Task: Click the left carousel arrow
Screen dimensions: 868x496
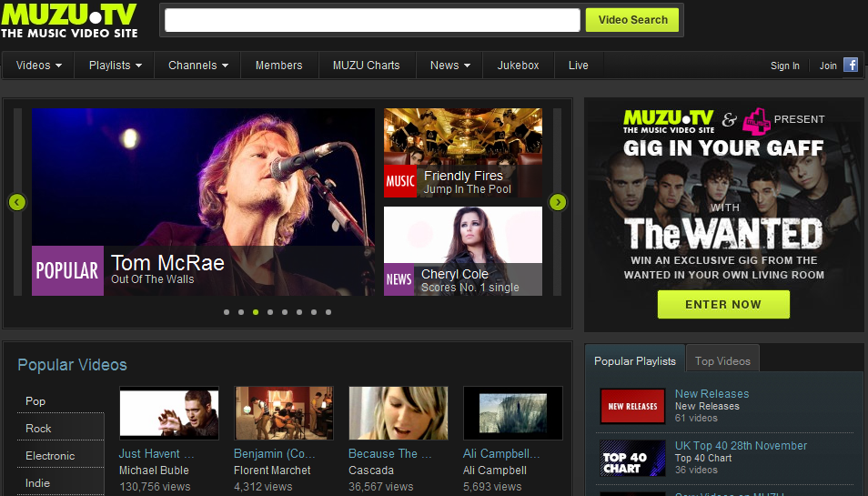Action: click(x=16, y=202)
